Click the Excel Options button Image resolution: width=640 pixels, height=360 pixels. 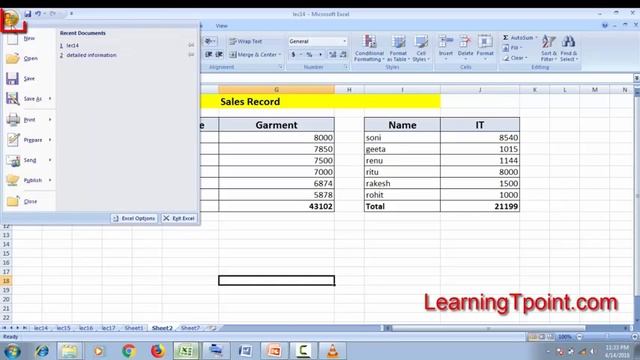coord(134,218)
